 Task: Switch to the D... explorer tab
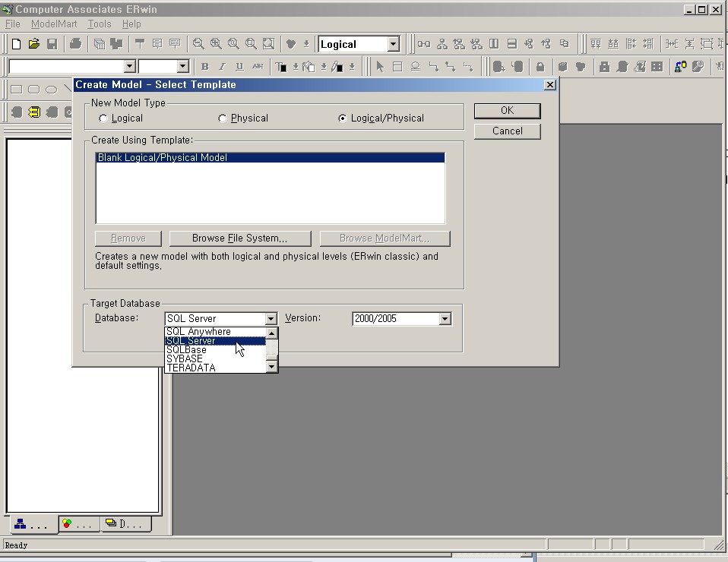click(125, 524)
